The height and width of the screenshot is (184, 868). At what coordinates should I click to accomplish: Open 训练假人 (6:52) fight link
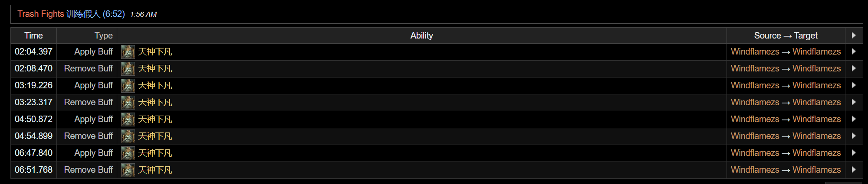[x=95, y=14]
